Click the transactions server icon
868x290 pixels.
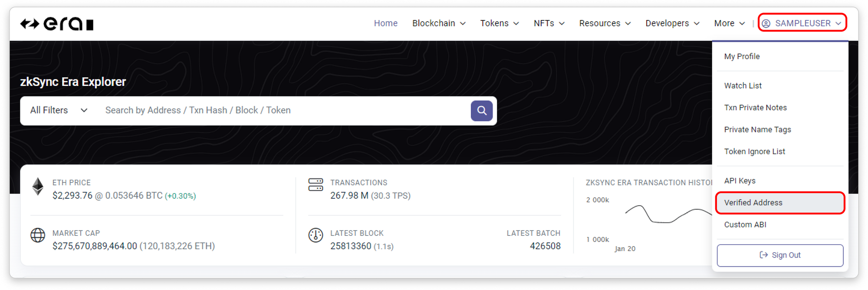[x=316, y=185]
